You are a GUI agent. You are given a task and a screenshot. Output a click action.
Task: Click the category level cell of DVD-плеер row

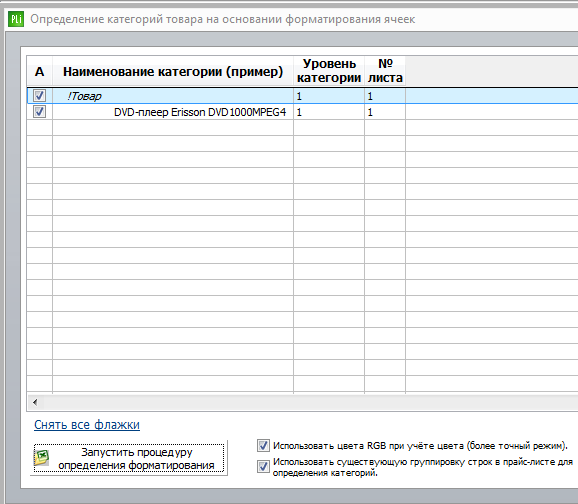coord(329,112)
